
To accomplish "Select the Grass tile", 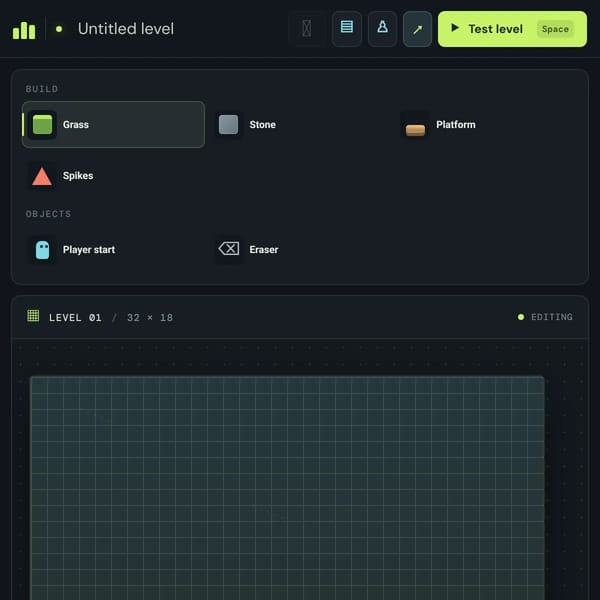I will click(x=113, y=124).
